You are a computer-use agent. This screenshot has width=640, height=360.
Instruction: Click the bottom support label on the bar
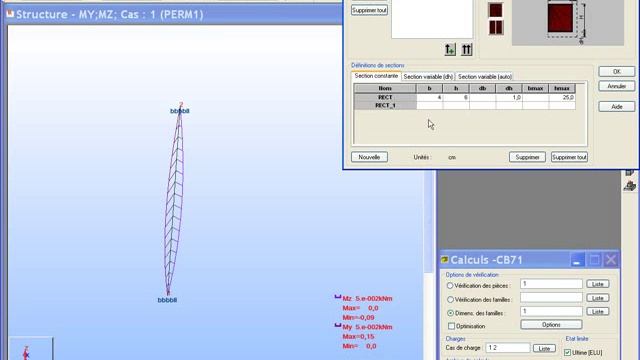point(167,300)
